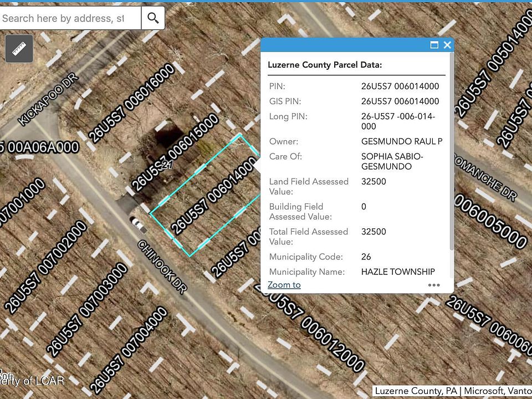
Task: Open the popup more options ellipsis
Action: (x=434, y=285)
